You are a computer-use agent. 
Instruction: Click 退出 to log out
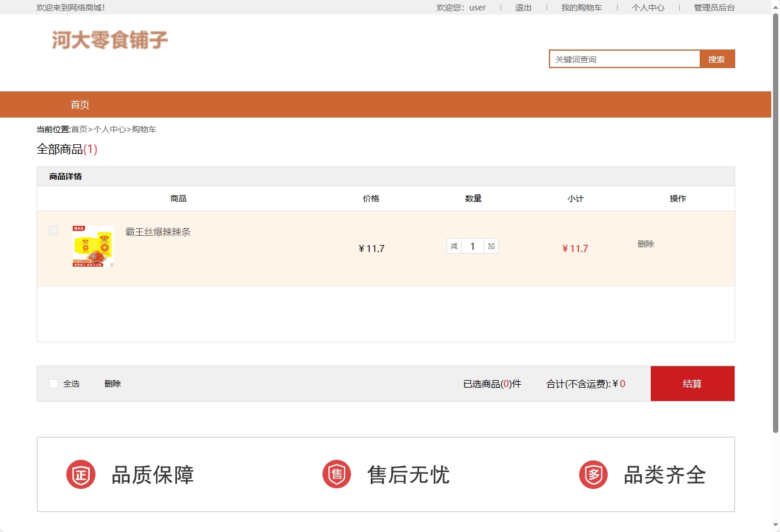tap(523, 8)
